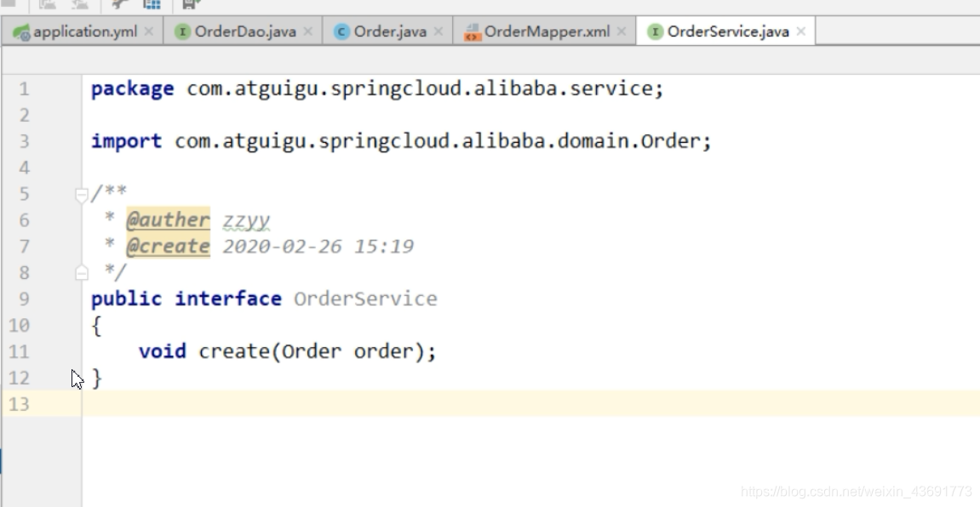Click the @auther tag in the comment
980x507 pixels.
(x=168, y=219)
